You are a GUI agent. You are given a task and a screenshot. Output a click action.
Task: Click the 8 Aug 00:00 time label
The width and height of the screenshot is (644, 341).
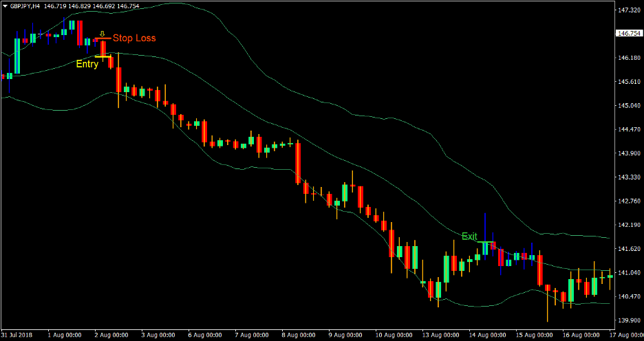300,335
